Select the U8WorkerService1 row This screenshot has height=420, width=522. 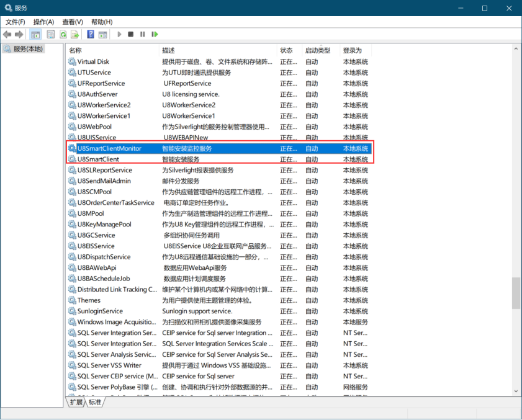(219, 116)
